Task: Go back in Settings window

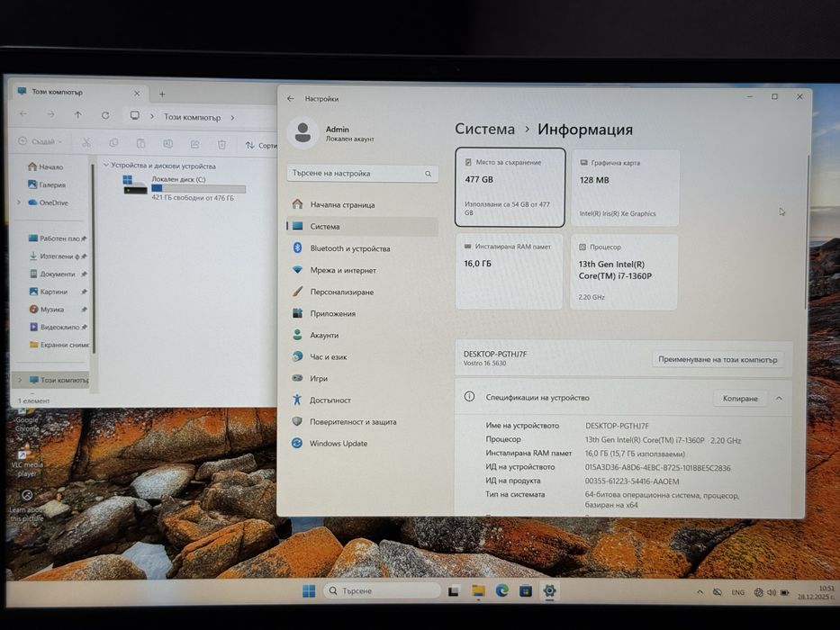Action: pyautogui.click(x=291, y=99)
